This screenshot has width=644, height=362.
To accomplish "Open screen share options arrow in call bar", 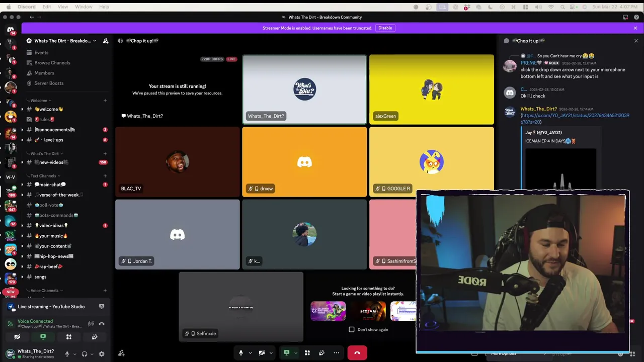I will point(295,353).
